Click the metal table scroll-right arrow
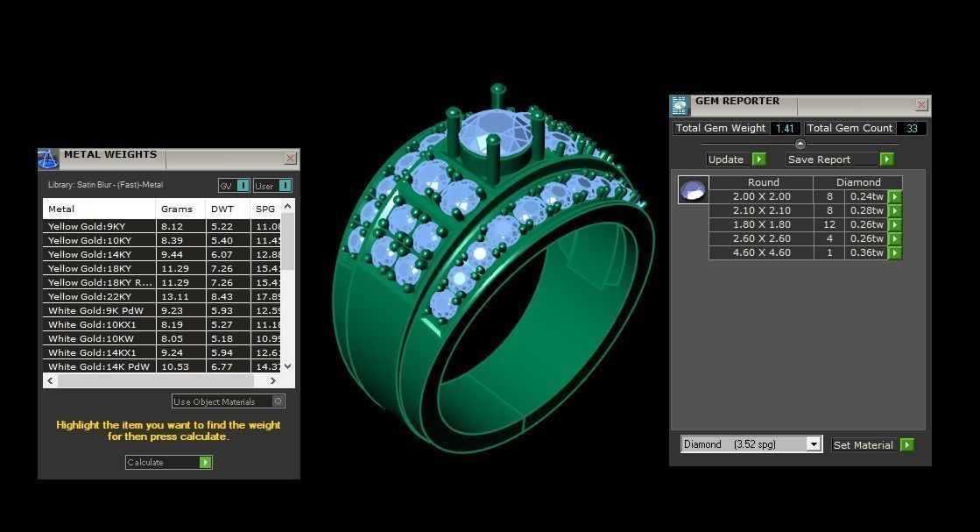Screen dimensions: 980x532 click(x=273, y=380)
